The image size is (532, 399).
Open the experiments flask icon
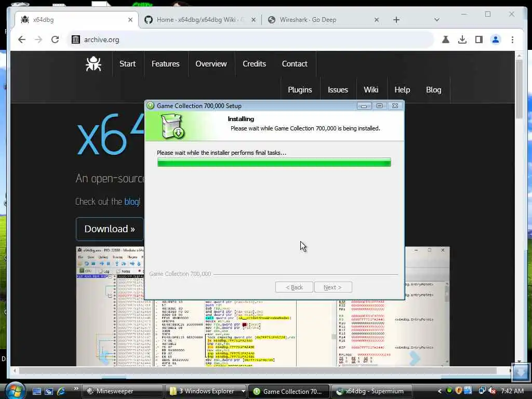pos(445,39)
